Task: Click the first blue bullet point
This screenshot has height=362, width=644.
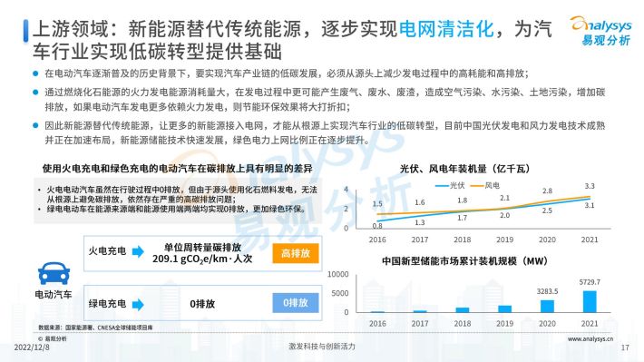Action: pyautogui.click(x=35, y=73)
